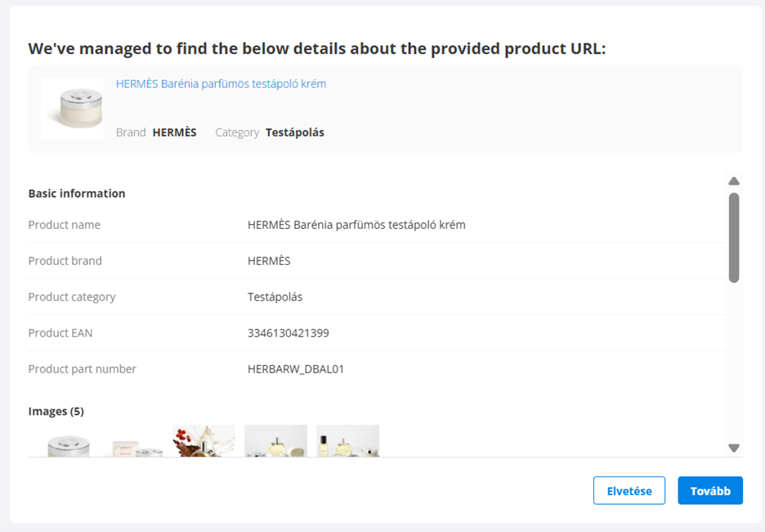Select the third image with red berries

point(204,441)
